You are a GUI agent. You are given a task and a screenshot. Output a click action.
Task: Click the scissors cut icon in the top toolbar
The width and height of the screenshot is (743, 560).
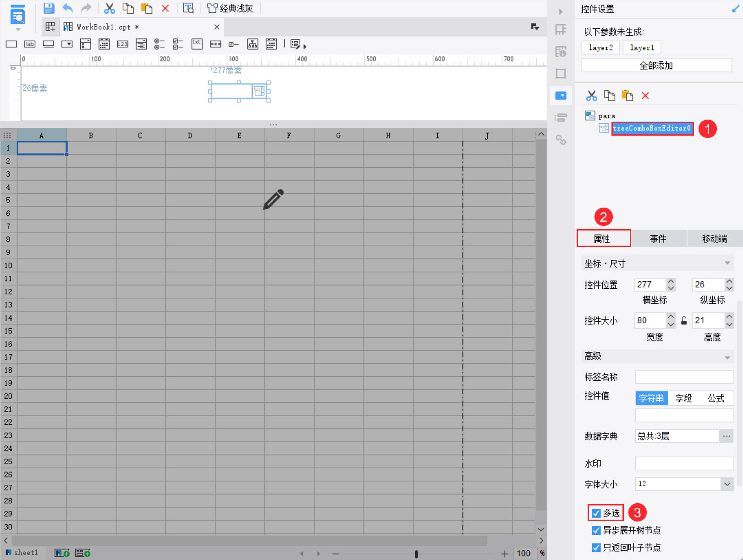[109, 8]
